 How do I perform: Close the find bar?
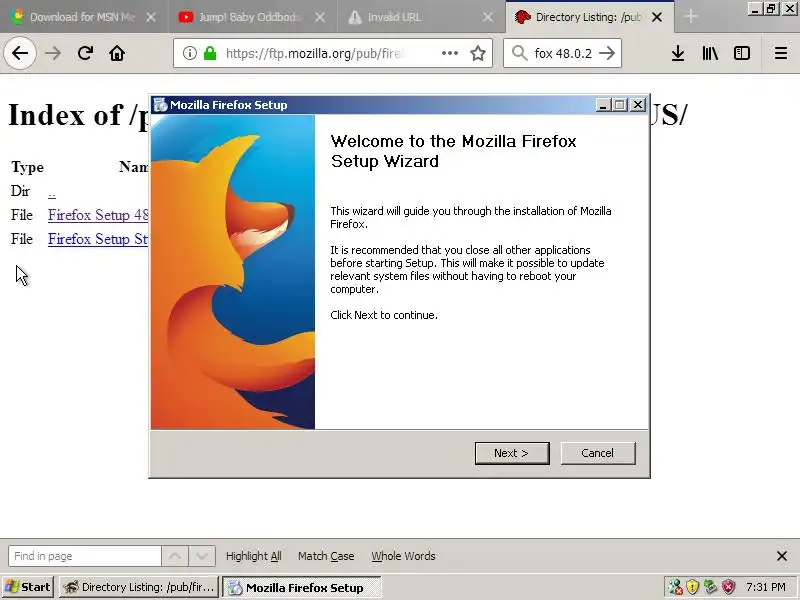pos(782,556)
